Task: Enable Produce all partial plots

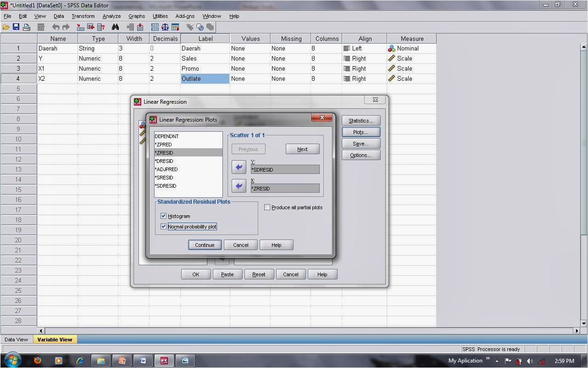Action: pyautogui.click(x=267, y=207)
